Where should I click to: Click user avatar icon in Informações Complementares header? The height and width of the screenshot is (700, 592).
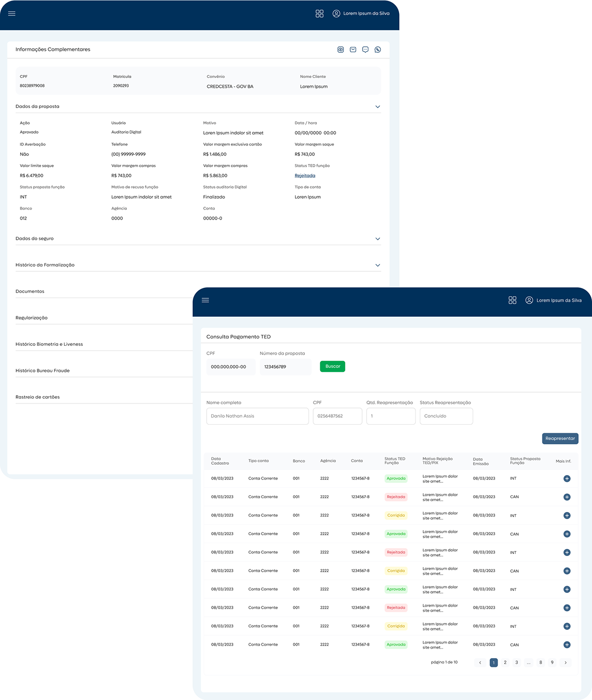click(336, 14)
